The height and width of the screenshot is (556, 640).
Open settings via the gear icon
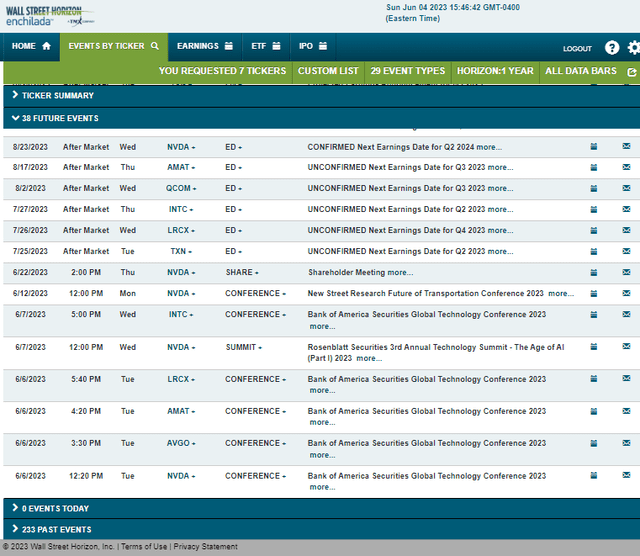pos(633,47)
